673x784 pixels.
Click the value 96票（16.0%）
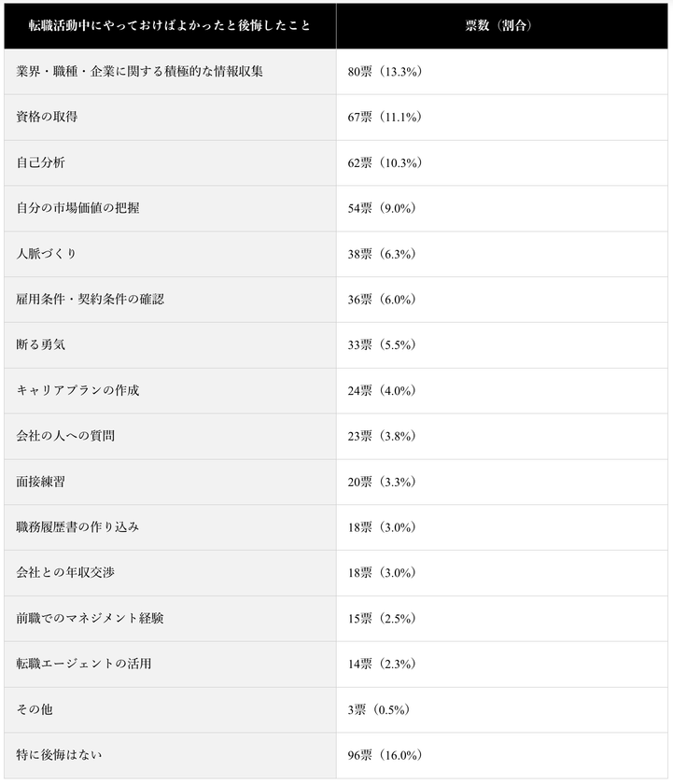tap(385, 755)
